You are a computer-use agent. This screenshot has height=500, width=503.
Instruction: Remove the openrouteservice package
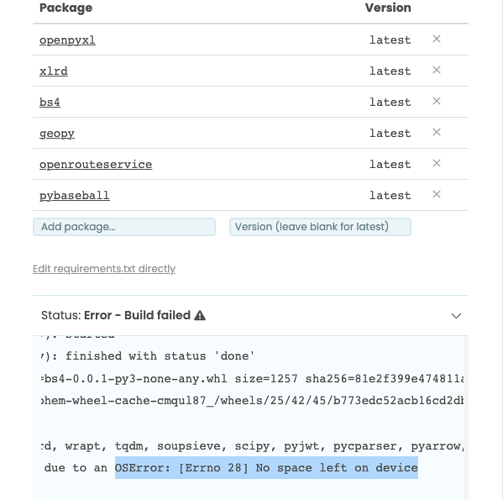click(436, 163)
